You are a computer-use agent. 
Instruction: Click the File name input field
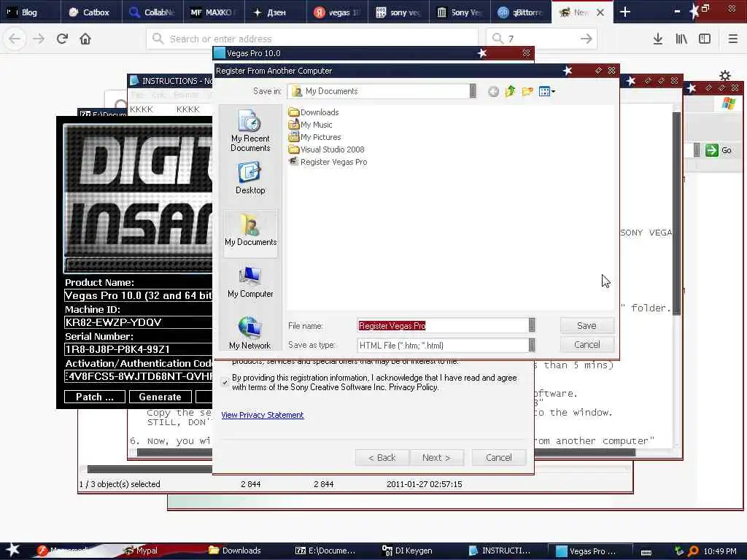(x=443, y=325)
